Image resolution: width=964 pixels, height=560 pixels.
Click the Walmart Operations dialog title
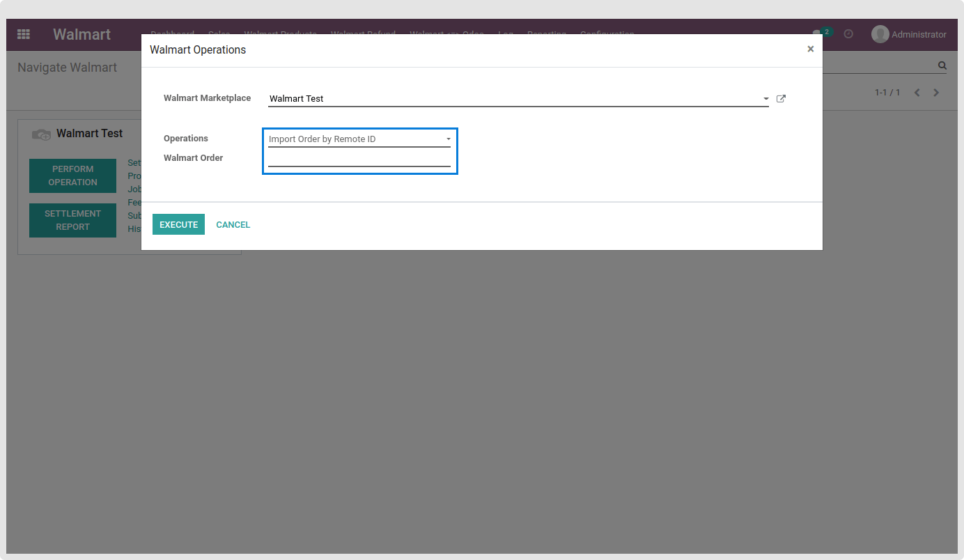198,50
